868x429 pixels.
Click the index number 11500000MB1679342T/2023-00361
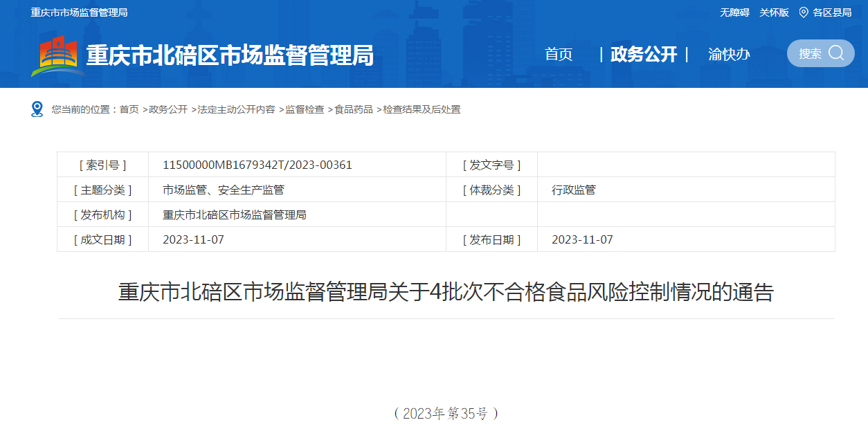click(x=257, y=165)
